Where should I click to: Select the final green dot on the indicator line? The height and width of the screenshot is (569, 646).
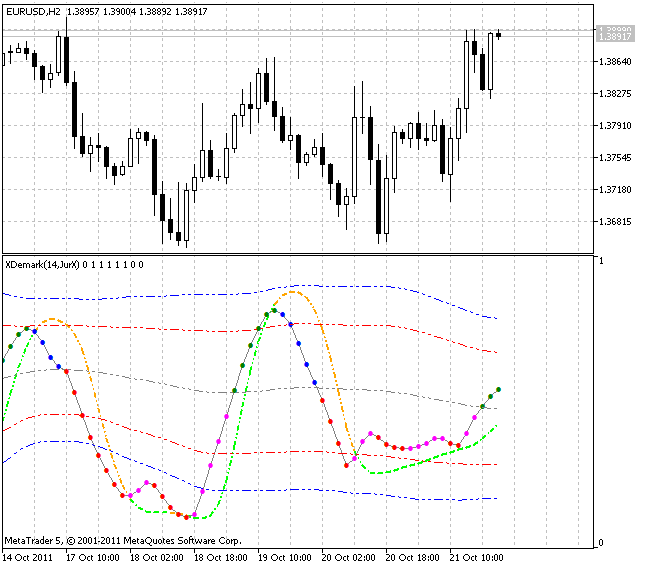(499, 389)
